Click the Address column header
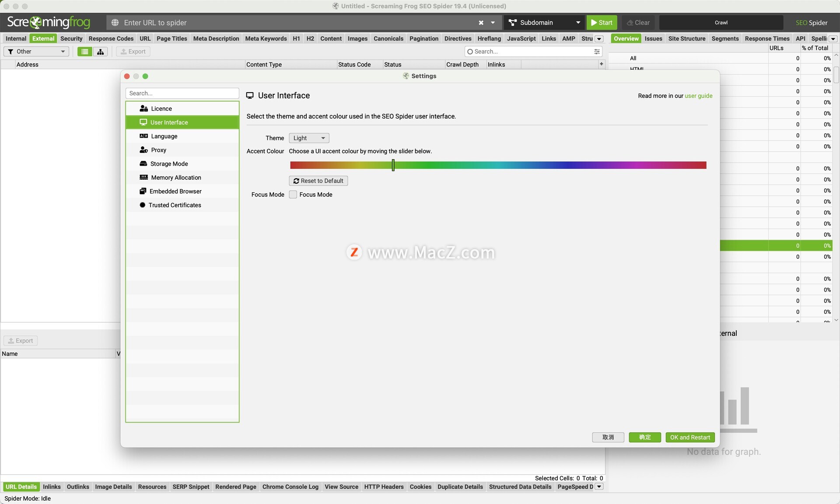The width and height of the screenshot is (840, 504). tap(130, 64)
